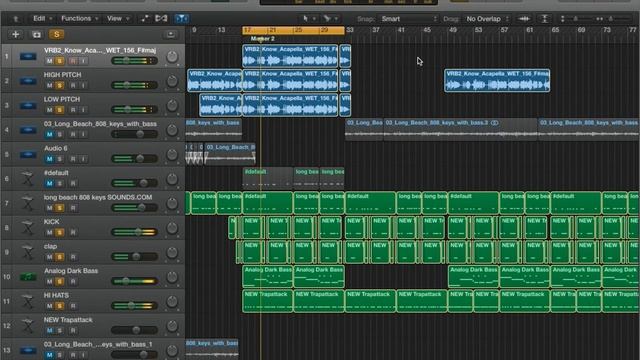The width and height of the screenshot is (640, 360).
Task: Click the NEW Trapattack track drum icon
Action: (x=28, y=326)
